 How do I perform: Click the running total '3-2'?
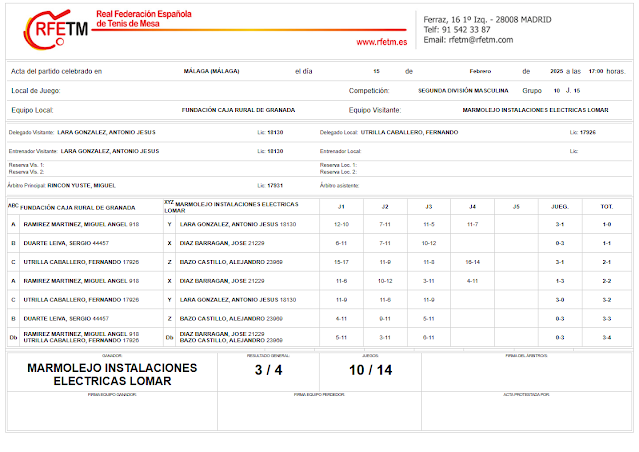point(607,300)
